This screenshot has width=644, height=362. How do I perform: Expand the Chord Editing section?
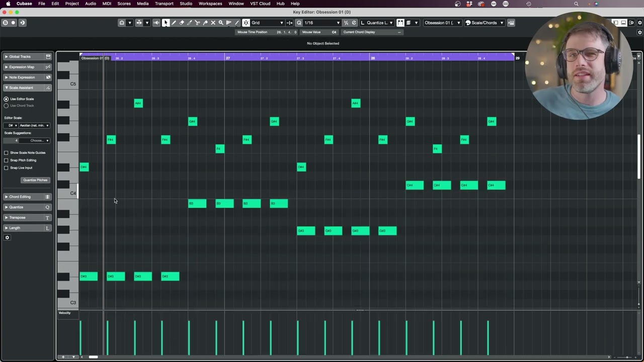(x=27, y=197)
